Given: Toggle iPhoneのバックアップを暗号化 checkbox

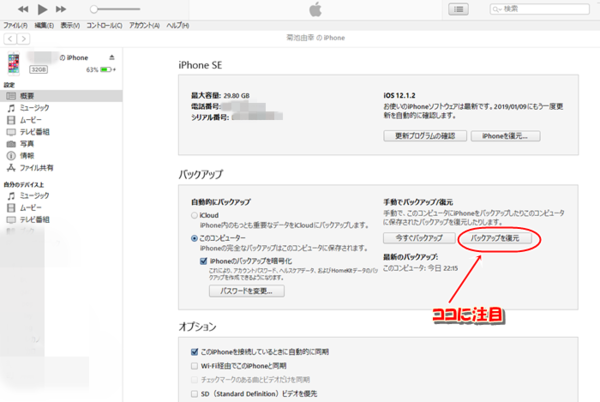Looking at the screenshot, I should tap(204, 261).
